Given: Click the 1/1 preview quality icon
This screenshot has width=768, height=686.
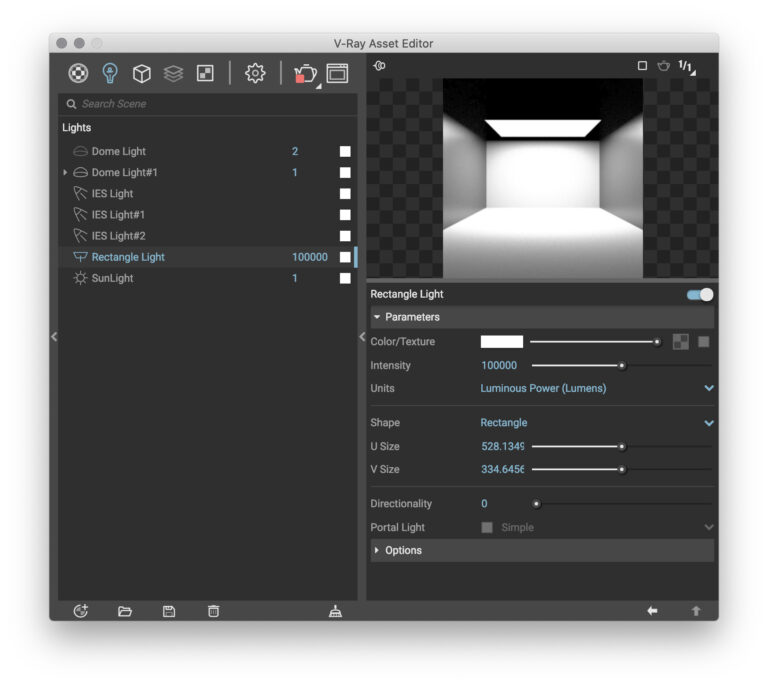Looking at the screenshot, I should (x=686, y=66).
